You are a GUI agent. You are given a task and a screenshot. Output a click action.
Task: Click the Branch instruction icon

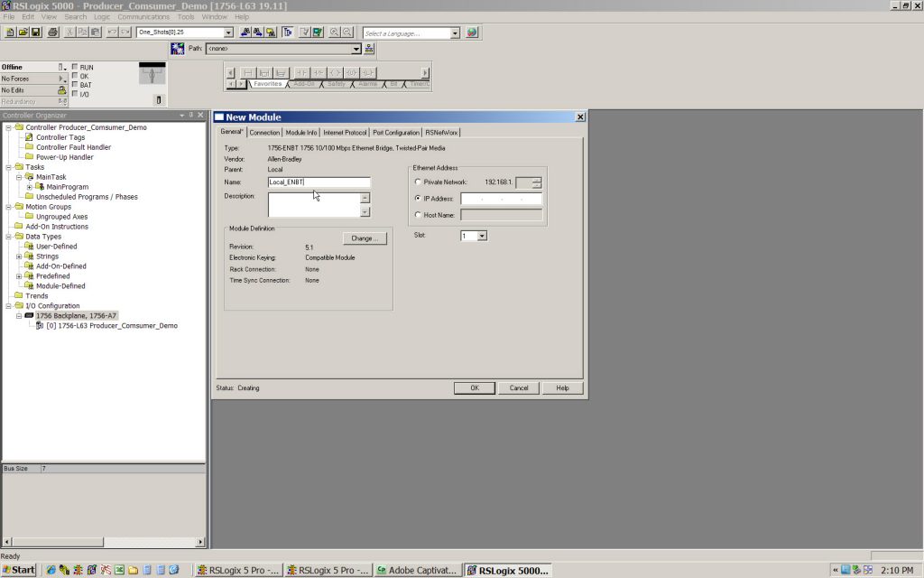click(x=264, y=72)
